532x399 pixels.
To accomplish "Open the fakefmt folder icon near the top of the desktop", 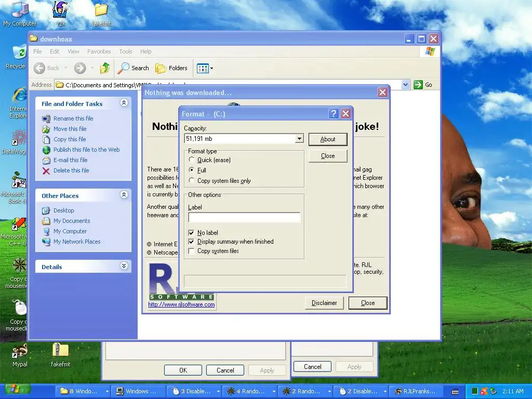I will coord(101,14).
